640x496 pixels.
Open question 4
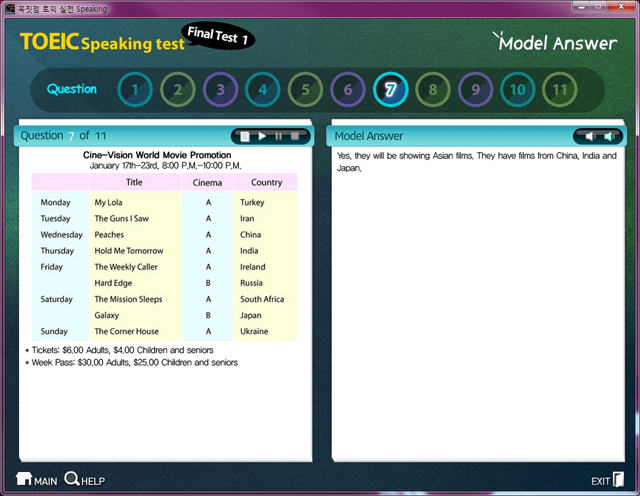(x=263, y=90)
